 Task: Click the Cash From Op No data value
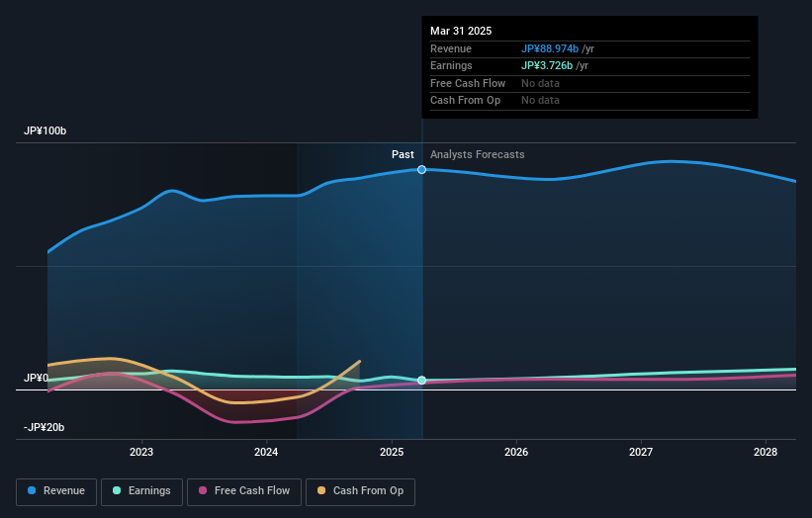[x=541, y=101]
